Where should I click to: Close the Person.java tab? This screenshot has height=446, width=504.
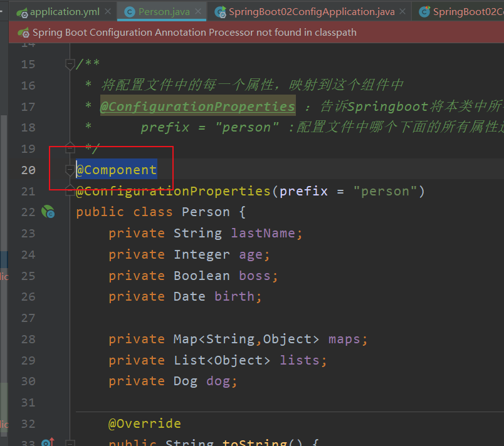[198, 11]
